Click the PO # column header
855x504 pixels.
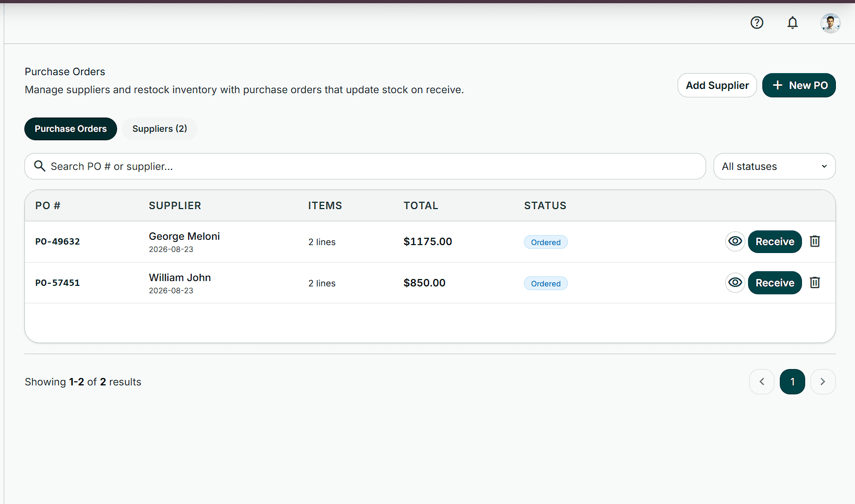[48, 205]
